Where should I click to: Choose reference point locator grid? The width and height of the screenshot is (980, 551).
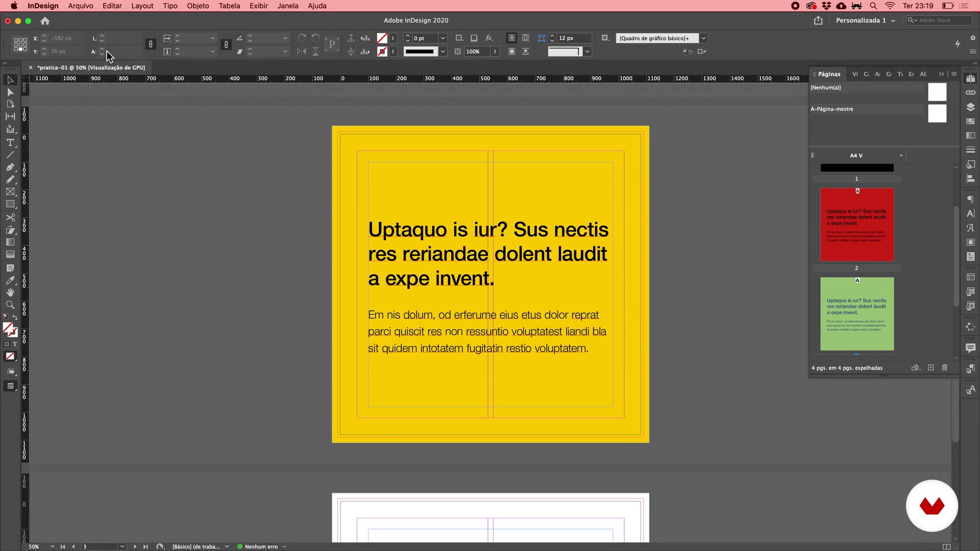click(x=20, y=45)
